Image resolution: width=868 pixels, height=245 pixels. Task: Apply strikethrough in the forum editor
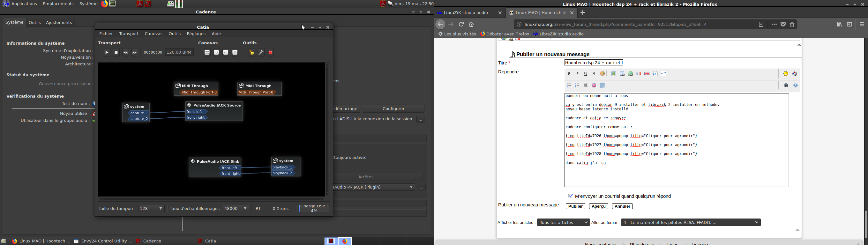tap(595, 74)
